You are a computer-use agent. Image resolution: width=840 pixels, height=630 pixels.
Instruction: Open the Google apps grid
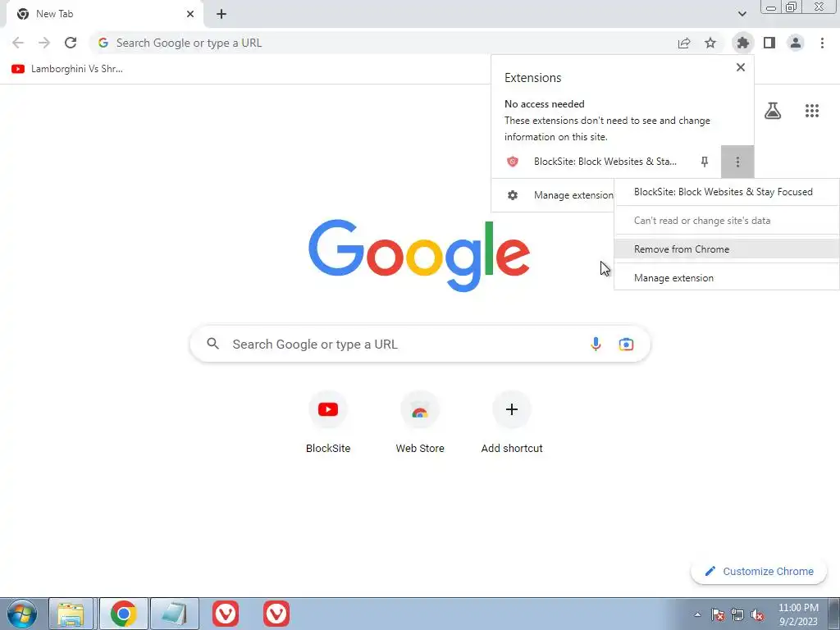(x=812, y=111)
